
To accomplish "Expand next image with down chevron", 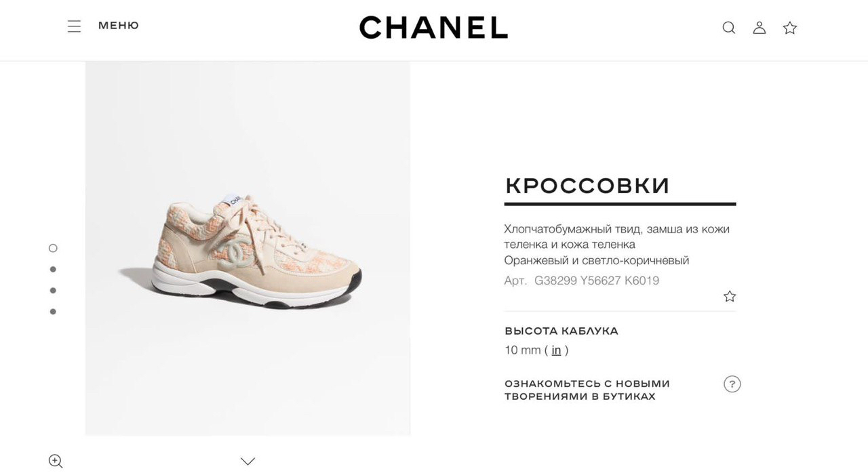I will [x=248, y=461].
